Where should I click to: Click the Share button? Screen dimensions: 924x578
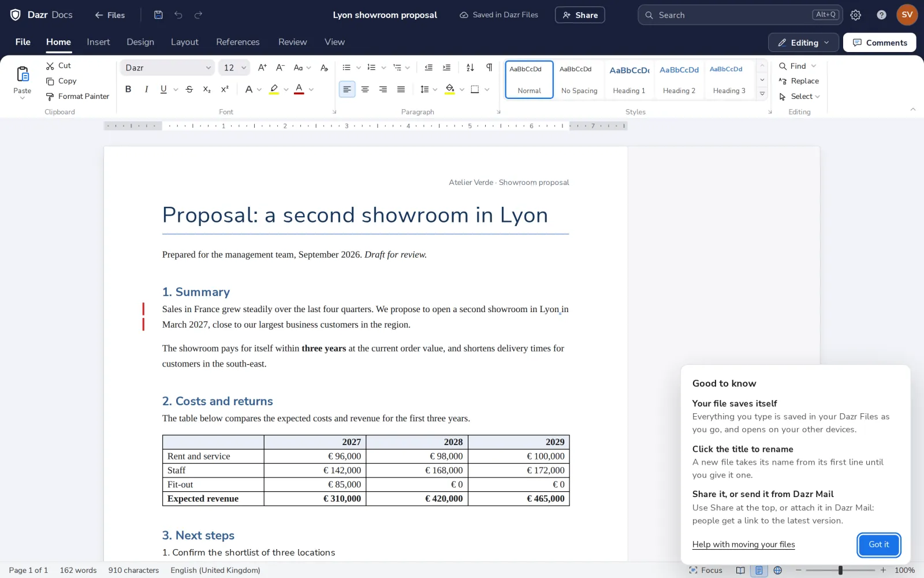click(580, 15)
